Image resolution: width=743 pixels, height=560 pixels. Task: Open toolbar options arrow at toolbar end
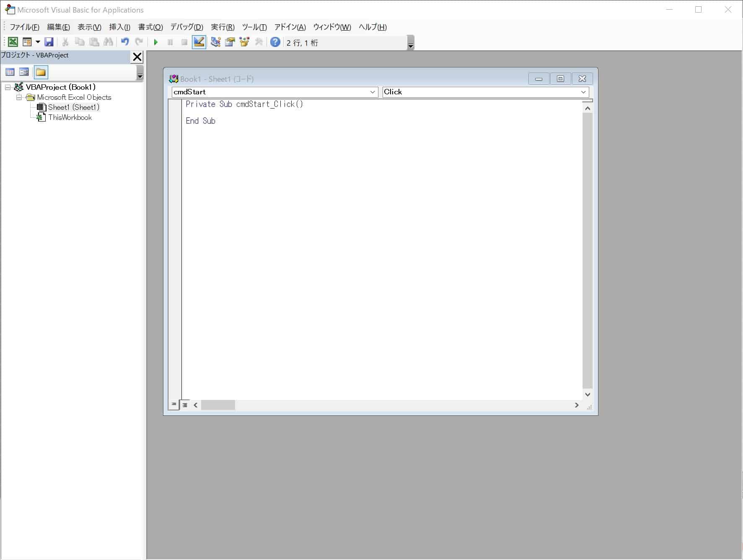point(411,43)
